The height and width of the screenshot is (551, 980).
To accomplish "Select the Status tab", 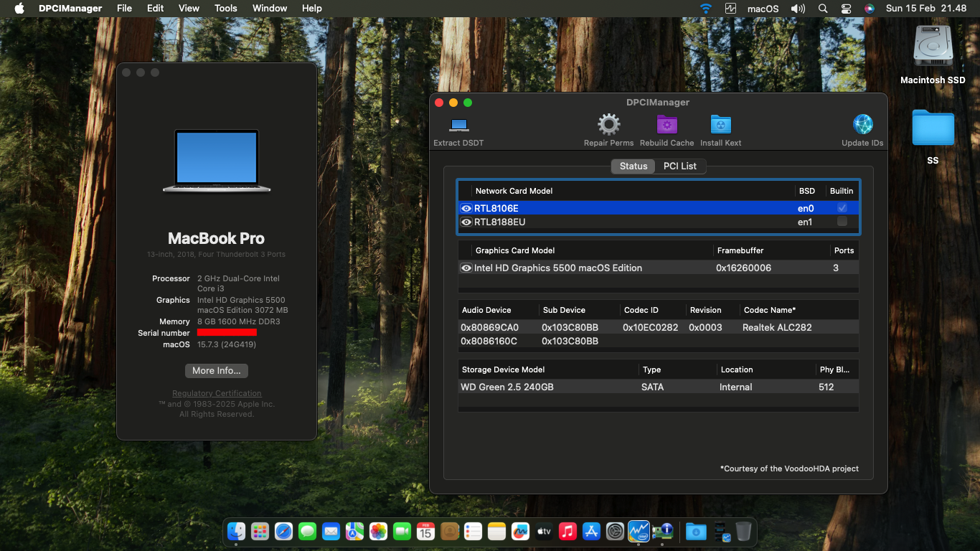I will [x=633, y=166].
